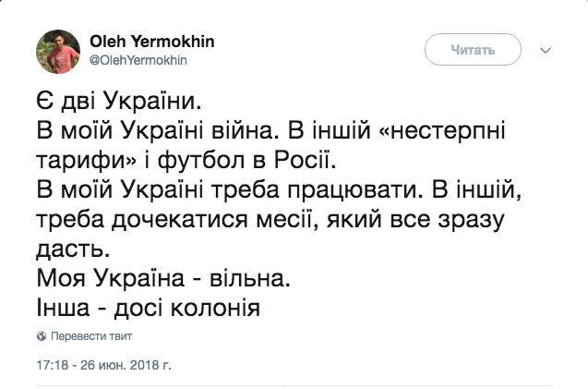Click the line 'Моя Україна - вільна.'
588x389 pixels.
coord(163,278)
